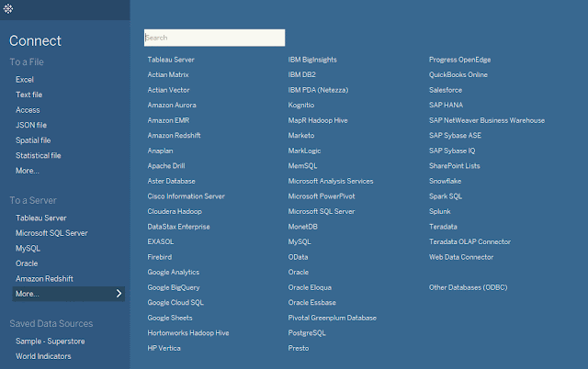The image size is (588, 369).
Task: Select Microsoft SQL Server in sidebar
Action: click(51, 233)
